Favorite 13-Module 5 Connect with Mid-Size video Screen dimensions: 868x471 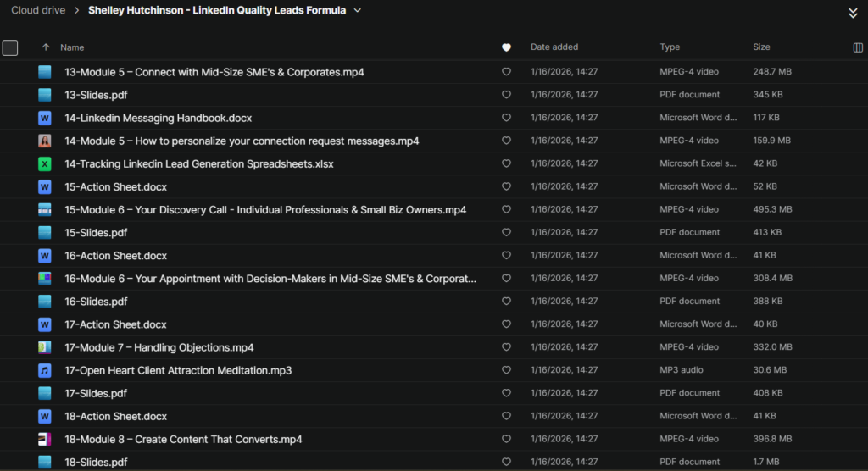[x=506, y=72]
